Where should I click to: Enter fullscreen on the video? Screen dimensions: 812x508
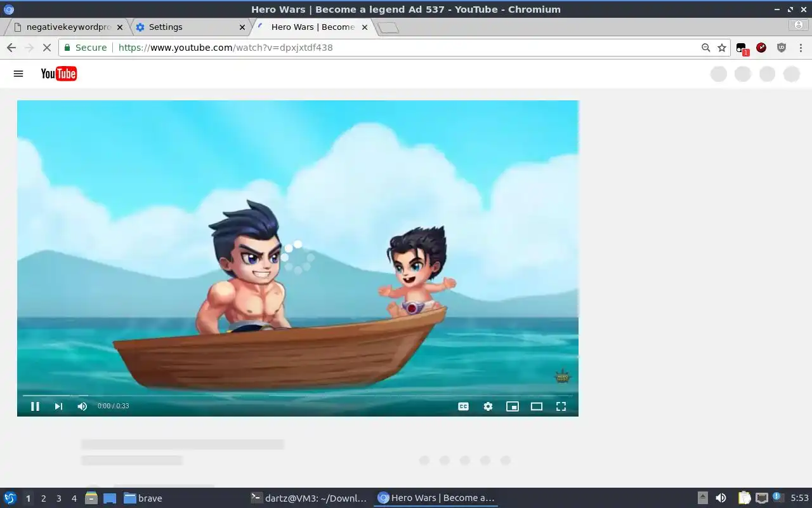[561, 406]
